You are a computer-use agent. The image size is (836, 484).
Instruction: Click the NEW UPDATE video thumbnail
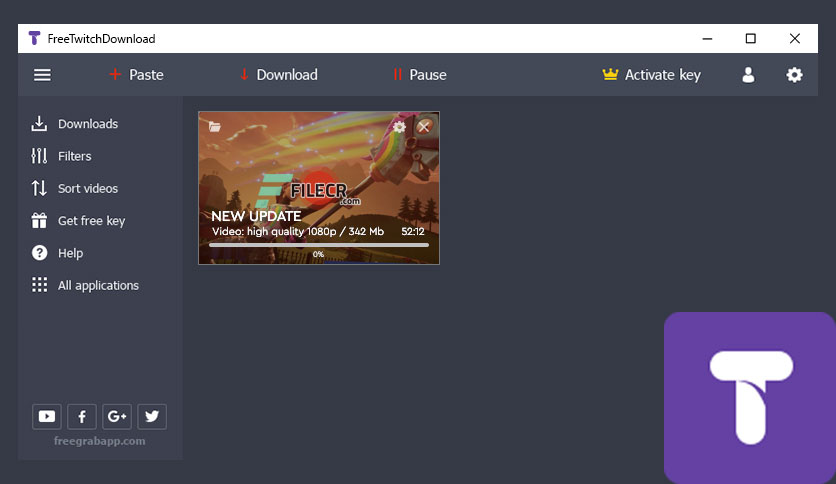pos(319,188)
